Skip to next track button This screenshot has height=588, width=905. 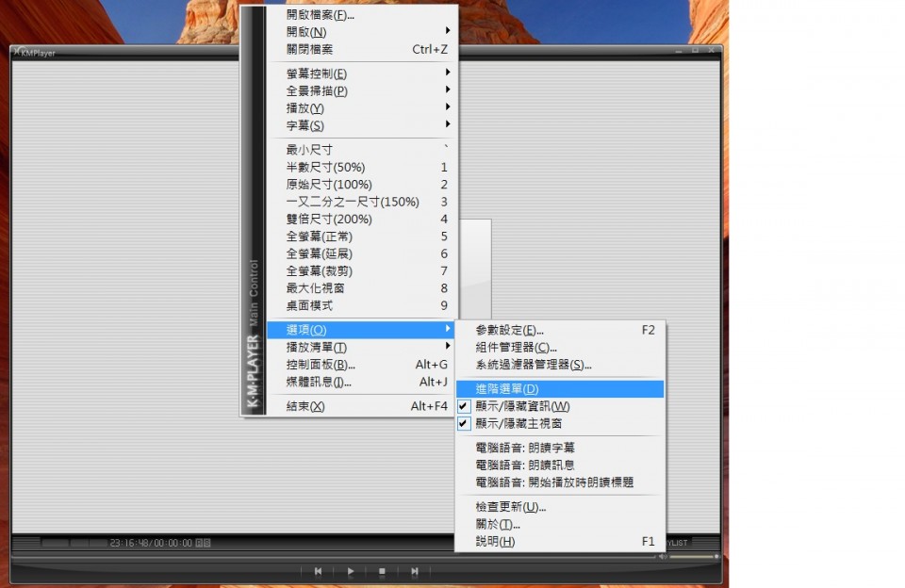[x=414, y=571]
